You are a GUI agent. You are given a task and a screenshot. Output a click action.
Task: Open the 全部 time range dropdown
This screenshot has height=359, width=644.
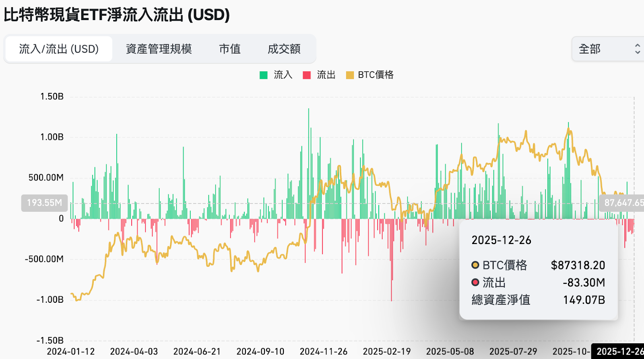(x=608, y=49)
